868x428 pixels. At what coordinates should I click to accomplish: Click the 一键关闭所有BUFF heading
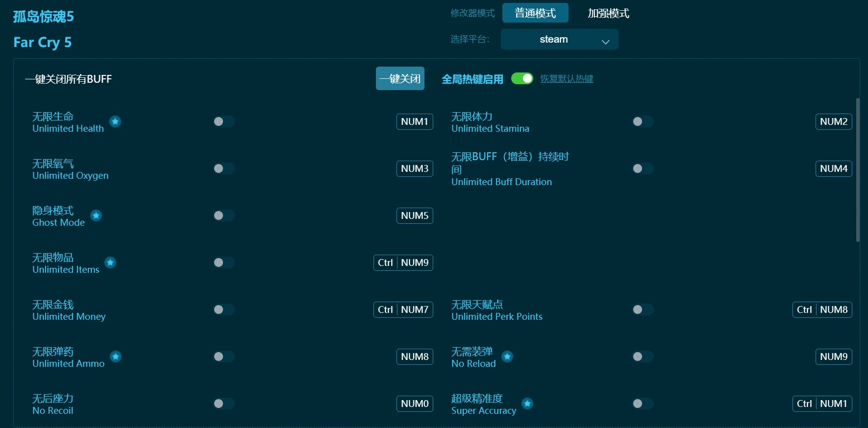pos(69,79)
